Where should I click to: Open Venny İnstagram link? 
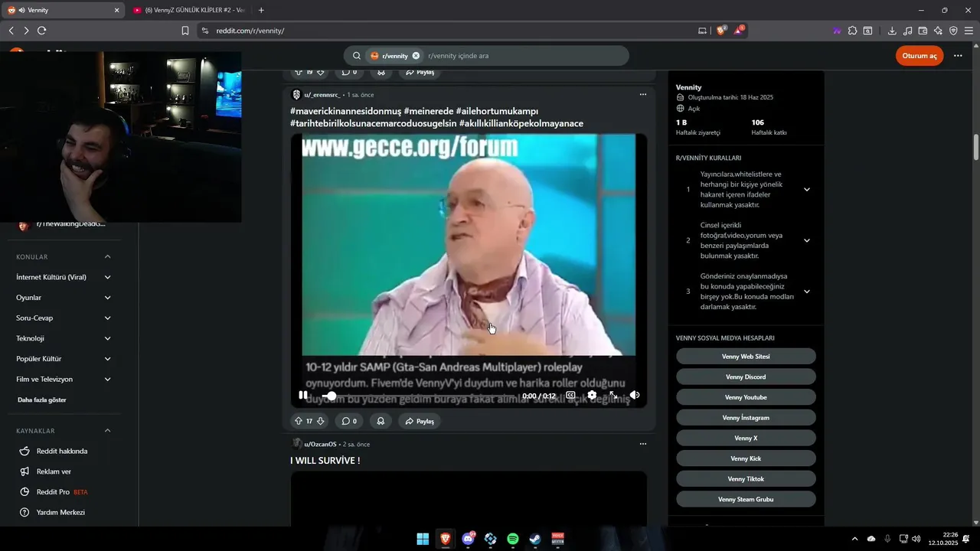click(746, 418)
